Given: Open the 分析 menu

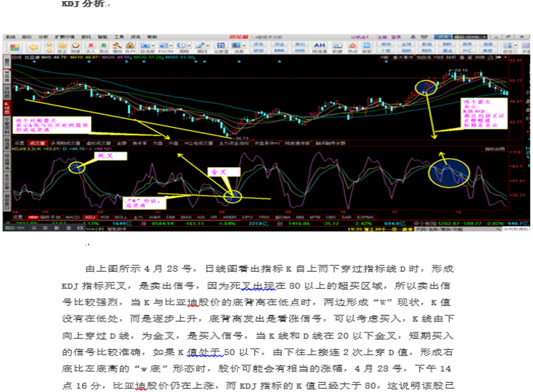Looking at the screenshot, I should point(43,37).
